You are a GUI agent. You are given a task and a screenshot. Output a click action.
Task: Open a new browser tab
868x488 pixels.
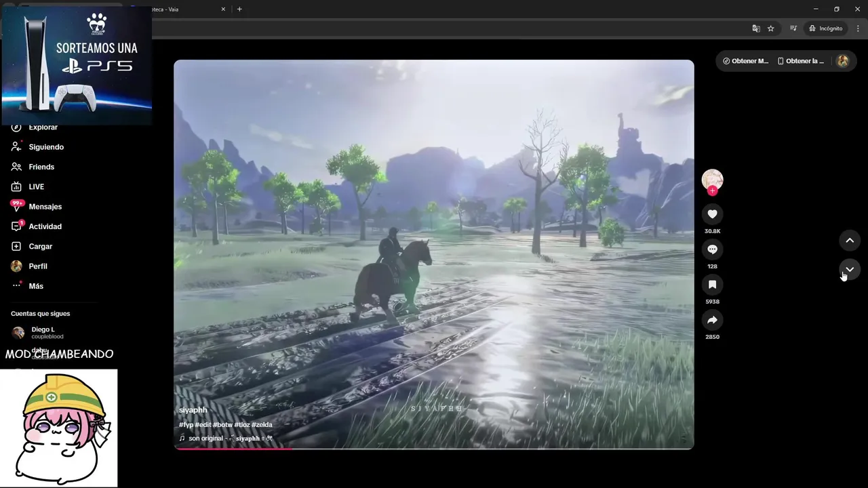(239, 9)
